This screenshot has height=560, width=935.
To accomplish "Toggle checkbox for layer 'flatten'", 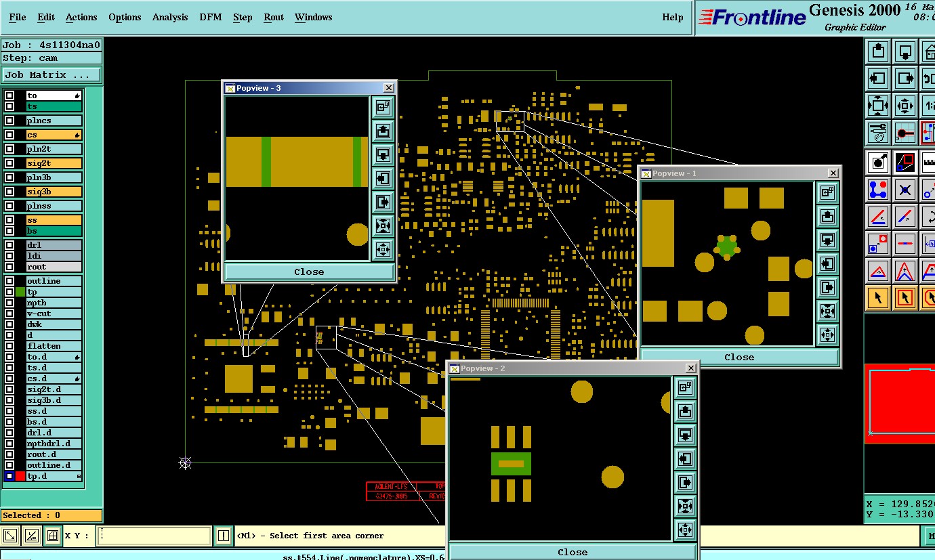I will click(9, 346).
